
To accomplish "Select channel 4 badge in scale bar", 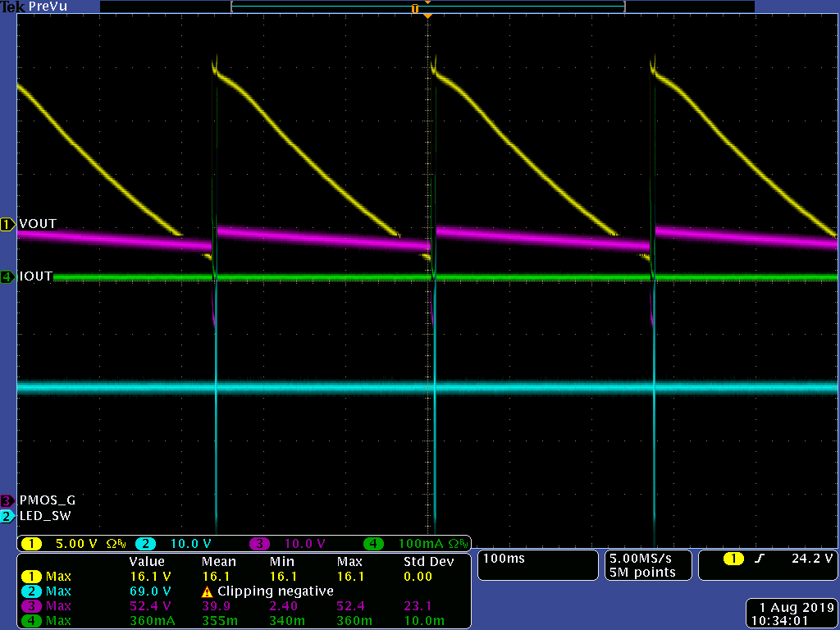I will pyautogui.click(x=374, y=544).
